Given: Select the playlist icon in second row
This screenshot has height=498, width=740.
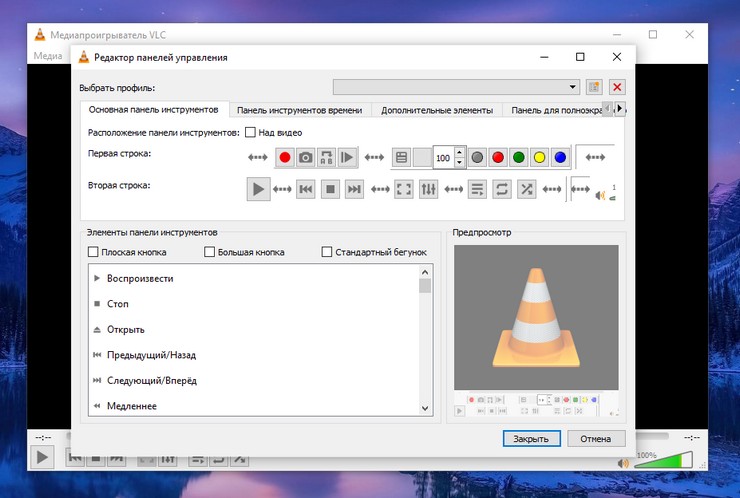Looking at the screenshot, I should (477, 188).
